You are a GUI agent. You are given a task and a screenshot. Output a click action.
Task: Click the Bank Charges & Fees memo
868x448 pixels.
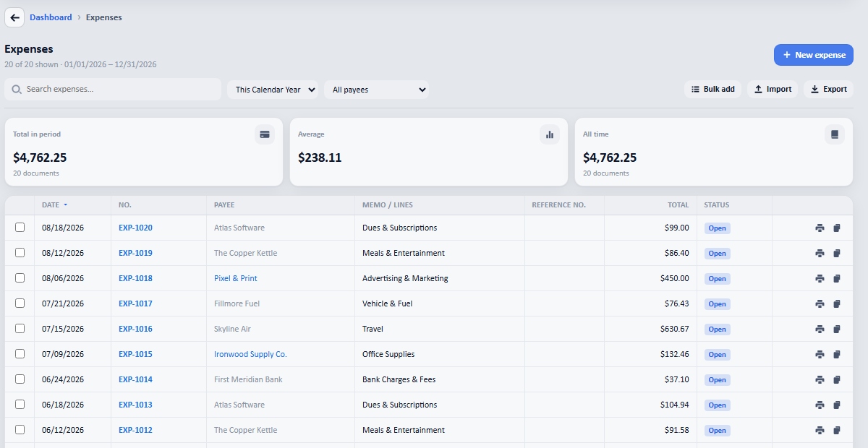pyautogui.click(x=399, y=380)
